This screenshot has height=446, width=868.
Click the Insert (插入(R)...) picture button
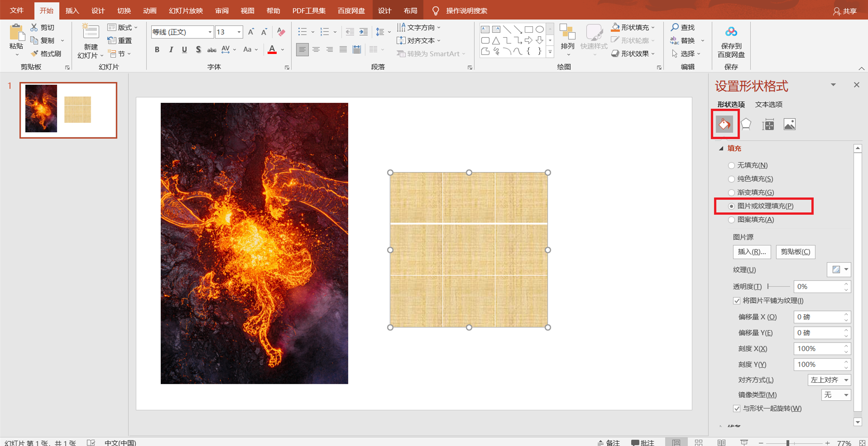click(752, 252)
